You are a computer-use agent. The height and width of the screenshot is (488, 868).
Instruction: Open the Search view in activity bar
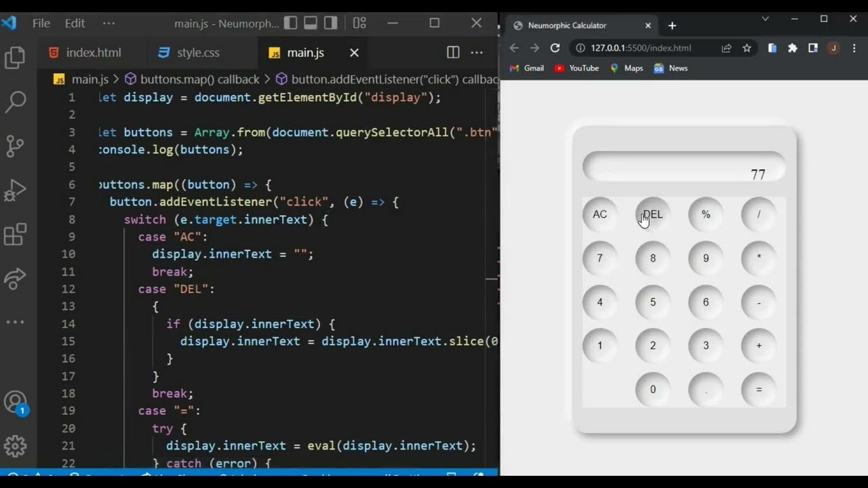pyautogui.click(x=15, y=102)
